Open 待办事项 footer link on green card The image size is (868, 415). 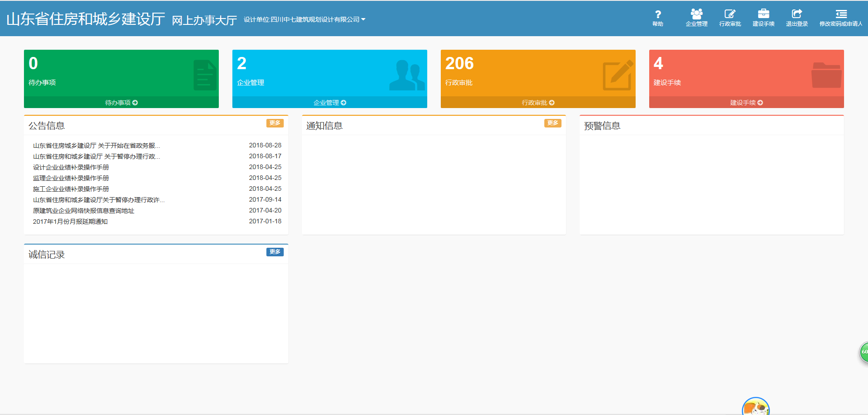[121, 103]
